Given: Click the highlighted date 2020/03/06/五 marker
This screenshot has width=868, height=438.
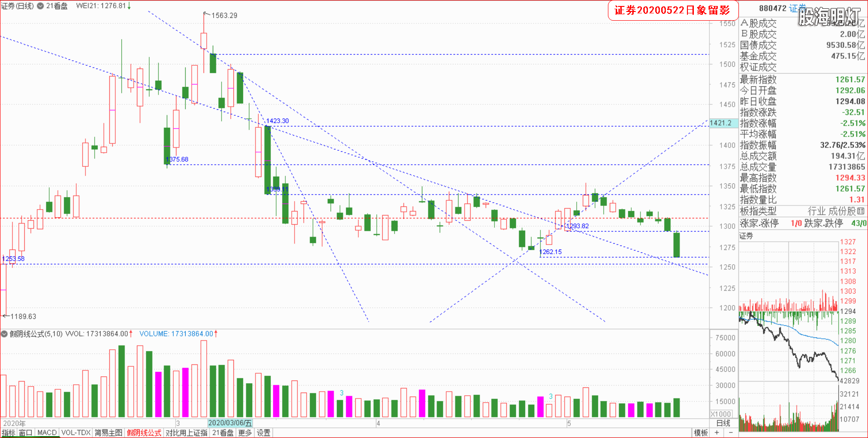Looking at the screenshot, I should (230, 423).
